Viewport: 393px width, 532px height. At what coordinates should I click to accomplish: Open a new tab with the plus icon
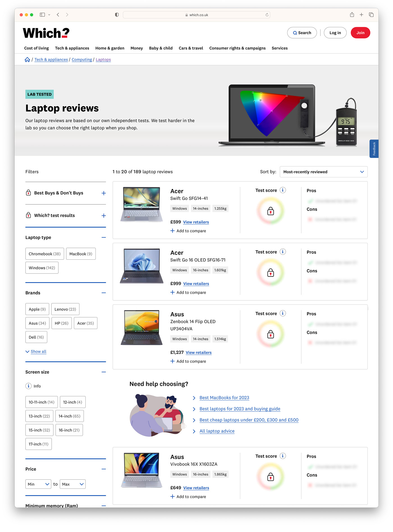click(362, 15)
